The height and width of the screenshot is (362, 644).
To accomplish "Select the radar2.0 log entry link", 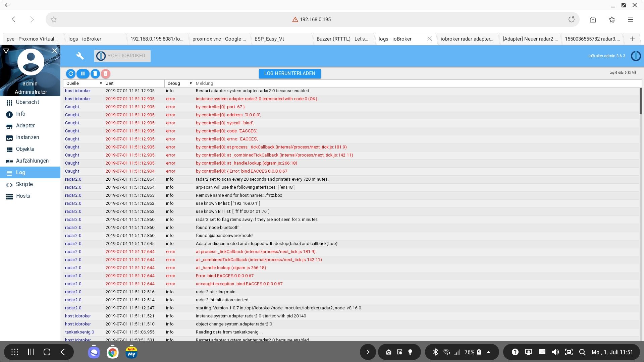I will pyautogui.click(x=73, y=179).
